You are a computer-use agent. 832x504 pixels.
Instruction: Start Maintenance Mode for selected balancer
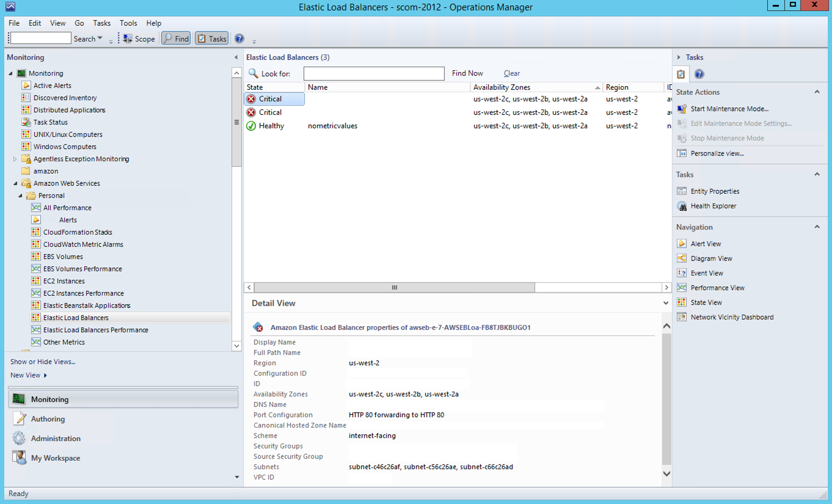click(x=730, y=109)
